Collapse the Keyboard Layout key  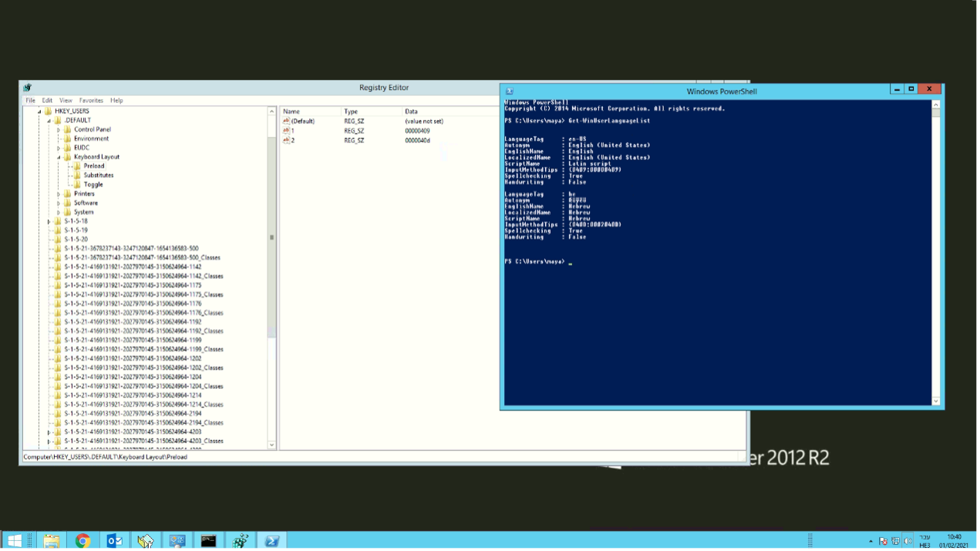(x=59, y=158)
